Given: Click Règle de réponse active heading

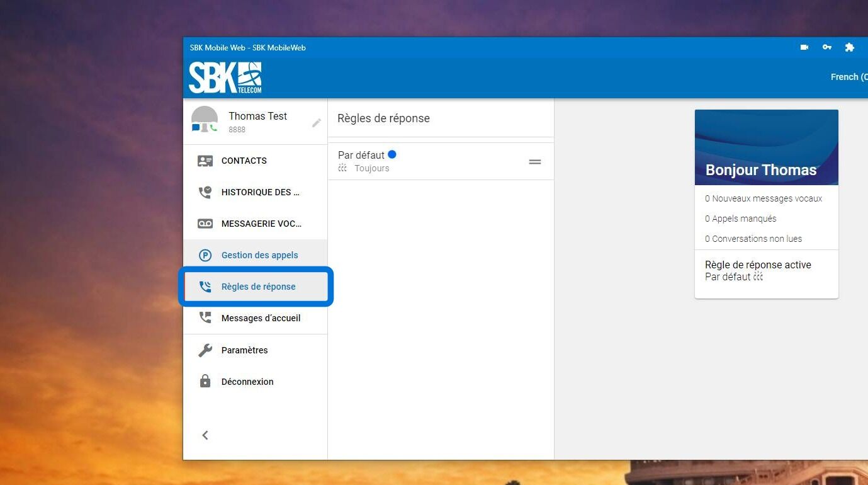Looking at the screenshot, I should tap(758, 265).
